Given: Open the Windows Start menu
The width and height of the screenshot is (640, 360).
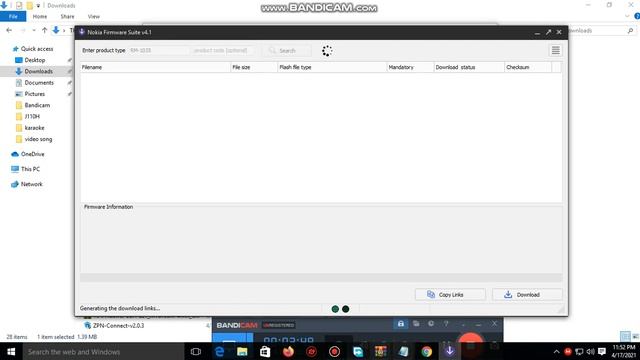Looking at the screenshot, I should click(11, 351).
